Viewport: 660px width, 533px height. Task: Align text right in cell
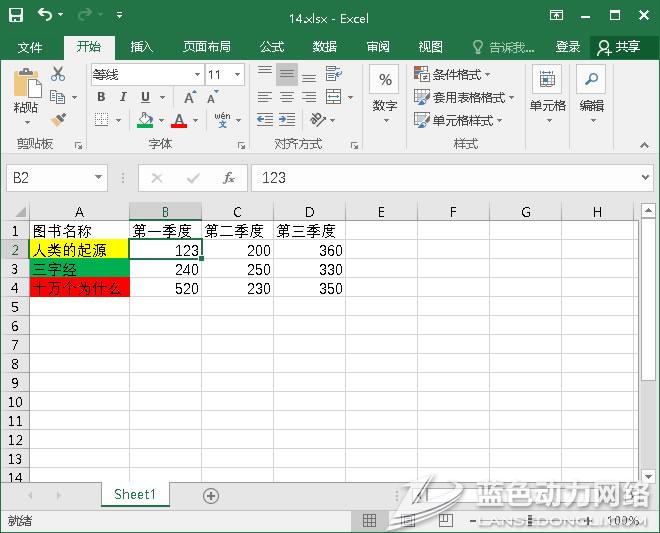point(309,97)
